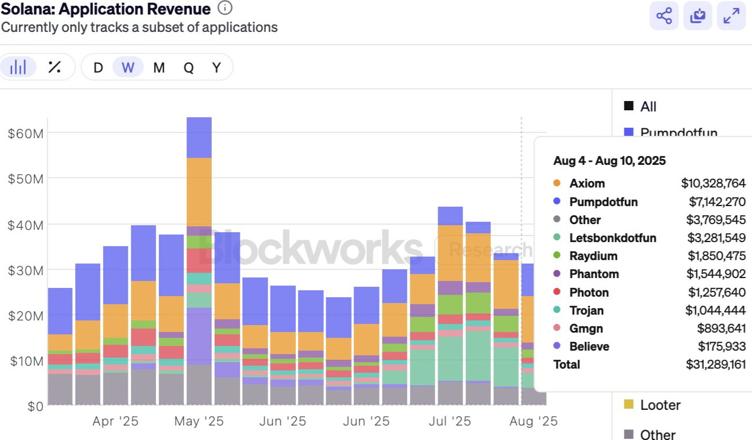Toggle Pumpdotfun series in legend

tap(679, 132)
